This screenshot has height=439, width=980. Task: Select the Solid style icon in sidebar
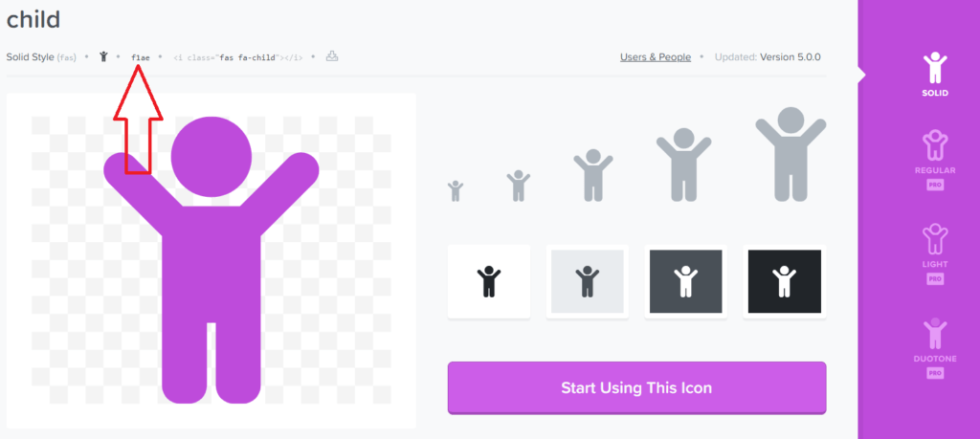pyautogui.click(x=935, y=75)
